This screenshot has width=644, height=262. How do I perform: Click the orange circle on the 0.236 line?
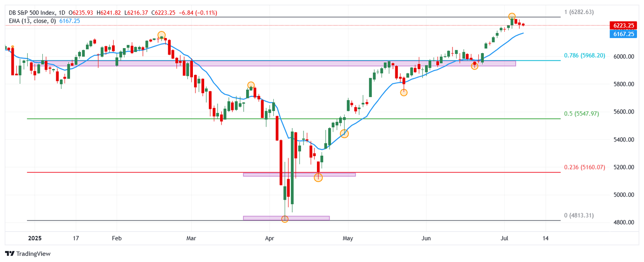point(318,177)
